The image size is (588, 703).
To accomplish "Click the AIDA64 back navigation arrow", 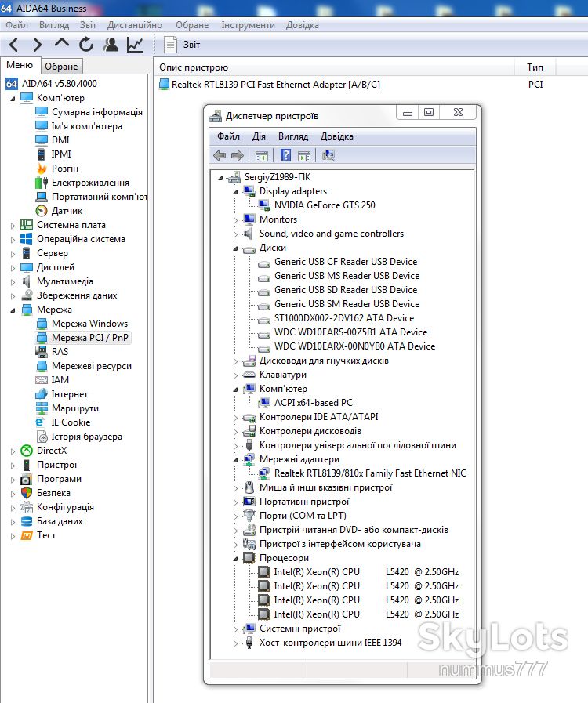I will [14, 45].
